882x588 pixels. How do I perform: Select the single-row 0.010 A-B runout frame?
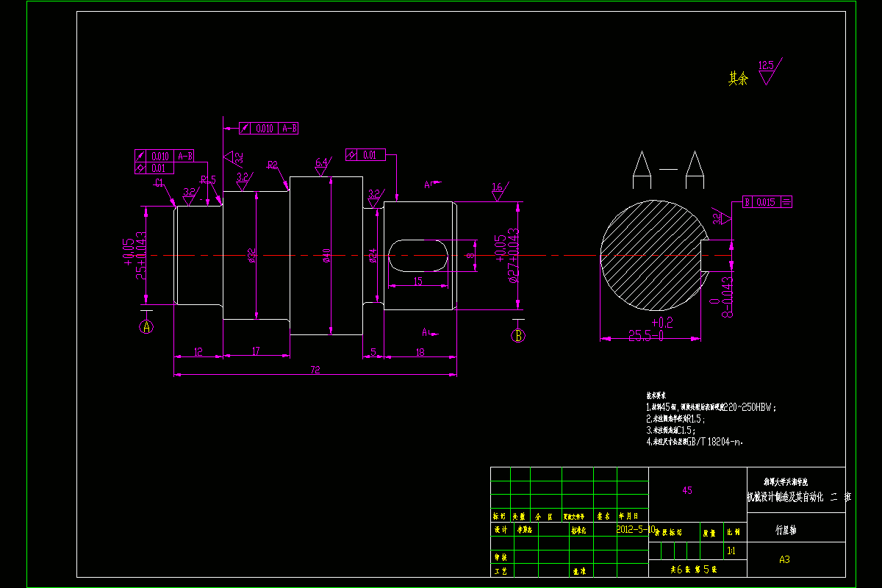[x=269, y=129]
